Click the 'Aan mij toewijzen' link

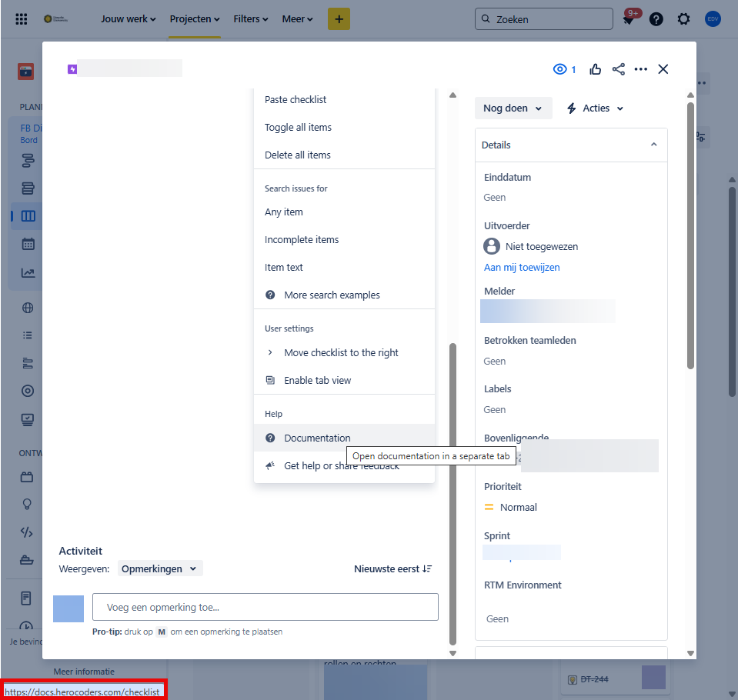[522, 267]
